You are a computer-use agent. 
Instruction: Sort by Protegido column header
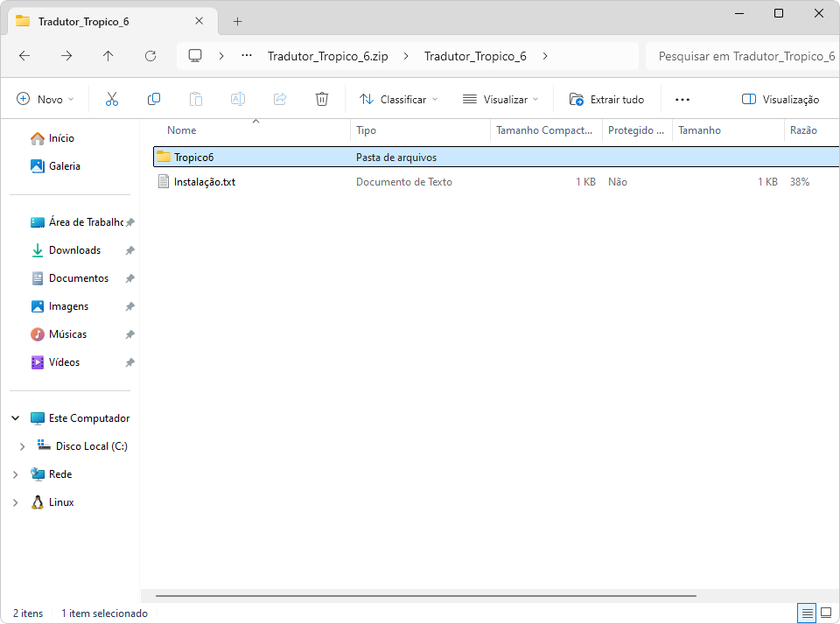coord(637,130)
